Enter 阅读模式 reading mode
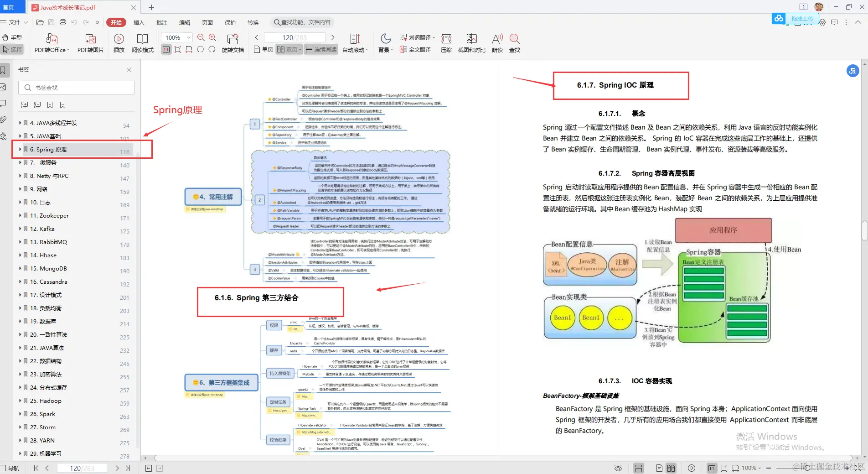 [143, 43]
